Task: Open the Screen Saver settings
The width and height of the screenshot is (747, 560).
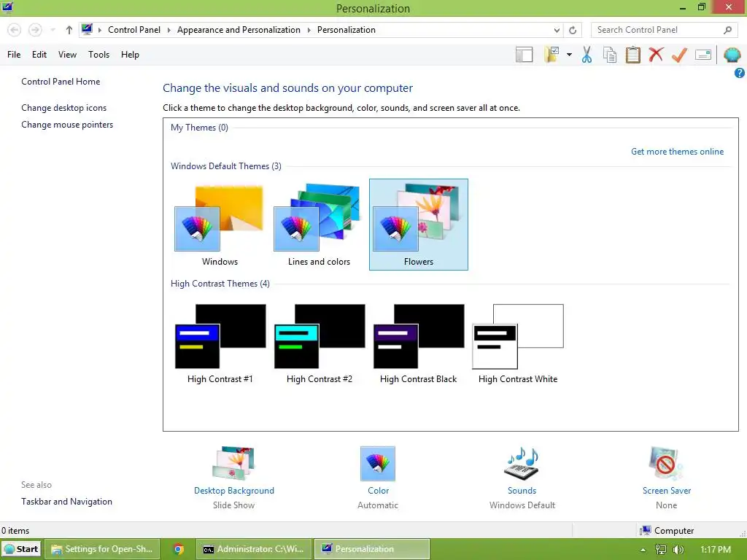Action: (667, 478)
